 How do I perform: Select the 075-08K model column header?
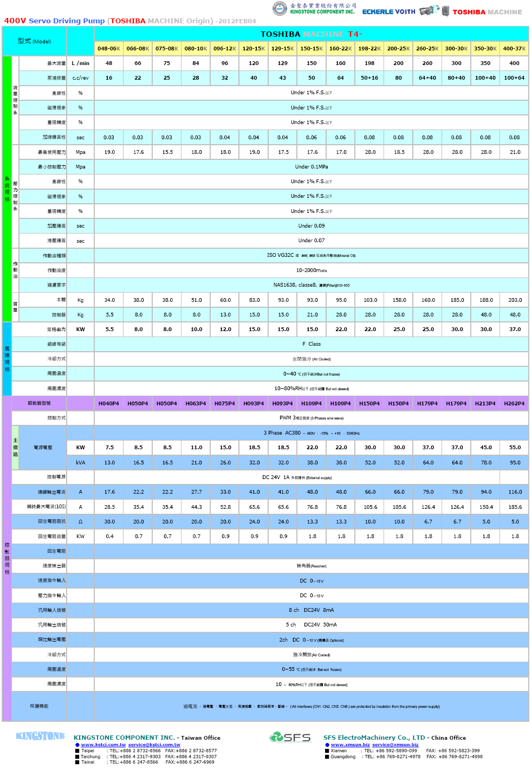point(167,49)
